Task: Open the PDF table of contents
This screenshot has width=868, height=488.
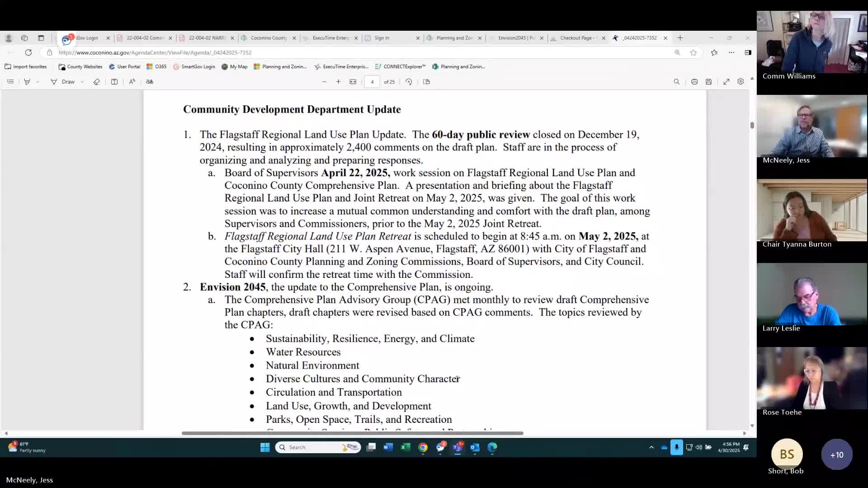Action: pyautogui.click(x=10, y=82)
